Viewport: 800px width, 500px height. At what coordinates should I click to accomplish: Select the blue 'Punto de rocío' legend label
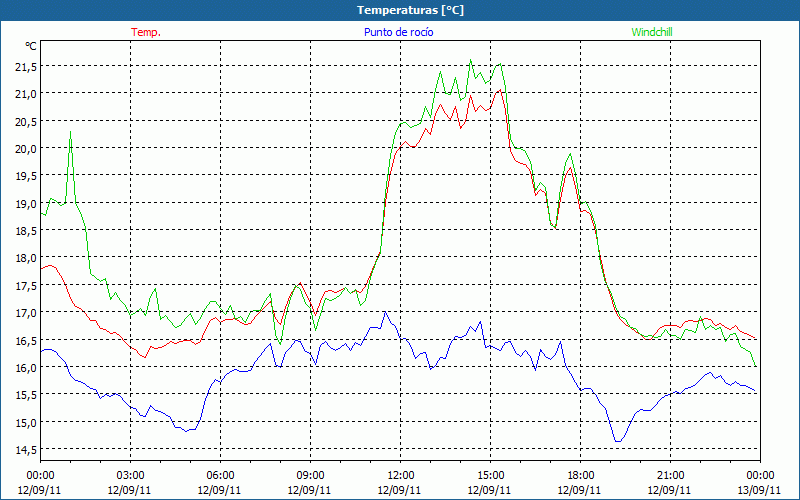pos(398,32)
